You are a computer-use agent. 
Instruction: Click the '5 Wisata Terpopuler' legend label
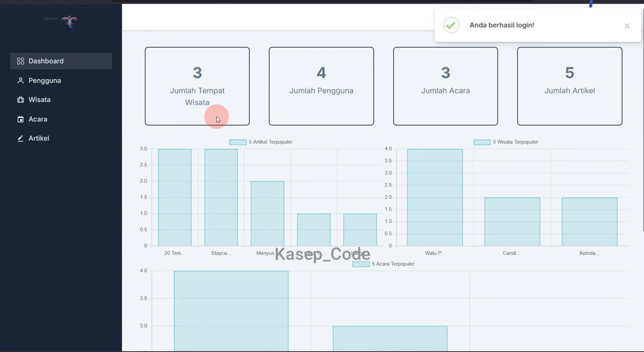click(515, 142)
